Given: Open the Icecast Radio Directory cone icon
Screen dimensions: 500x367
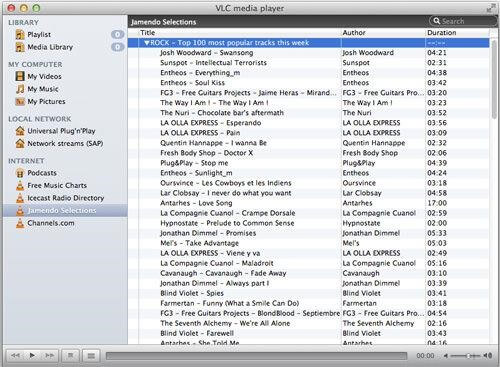Looking at the screenshot, I should click(20, 198).
